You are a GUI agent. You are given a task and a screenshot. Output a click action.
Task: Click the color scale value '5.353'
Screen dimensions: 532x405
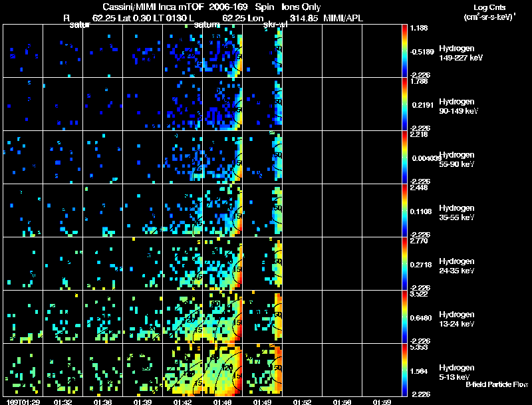[x=420, y=348]
